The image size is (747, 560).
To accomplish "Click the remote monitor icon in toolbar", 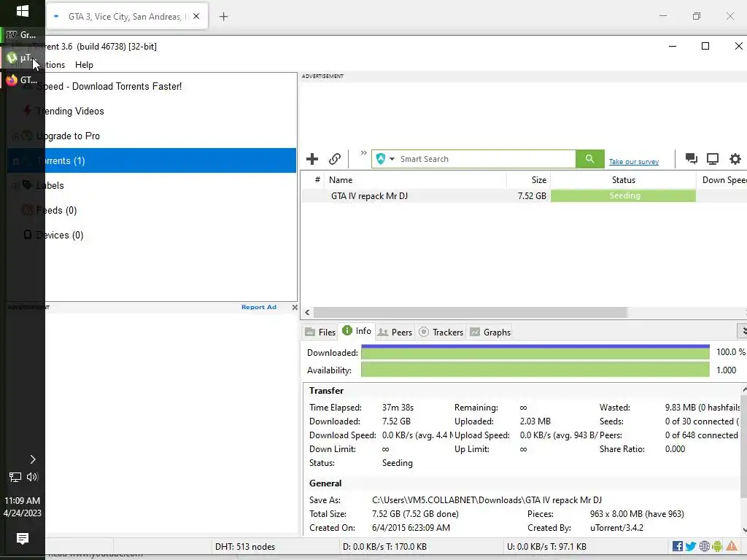I will pos(713,159).
